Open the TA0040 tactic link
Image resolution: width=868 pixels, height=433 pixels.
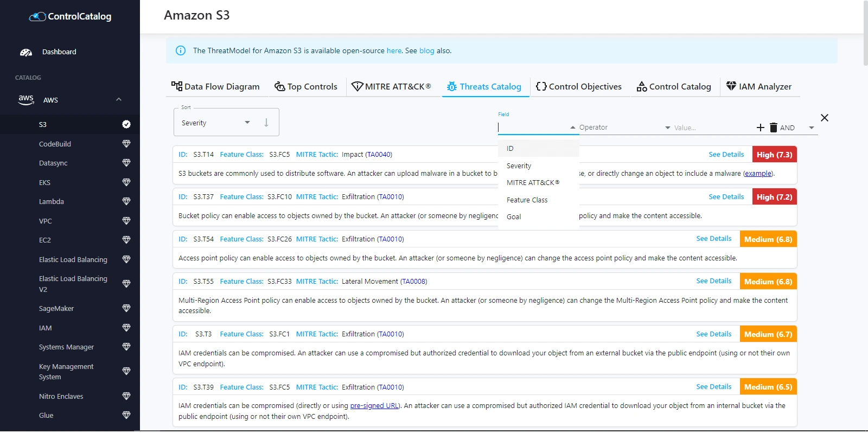tap(379, 155)
